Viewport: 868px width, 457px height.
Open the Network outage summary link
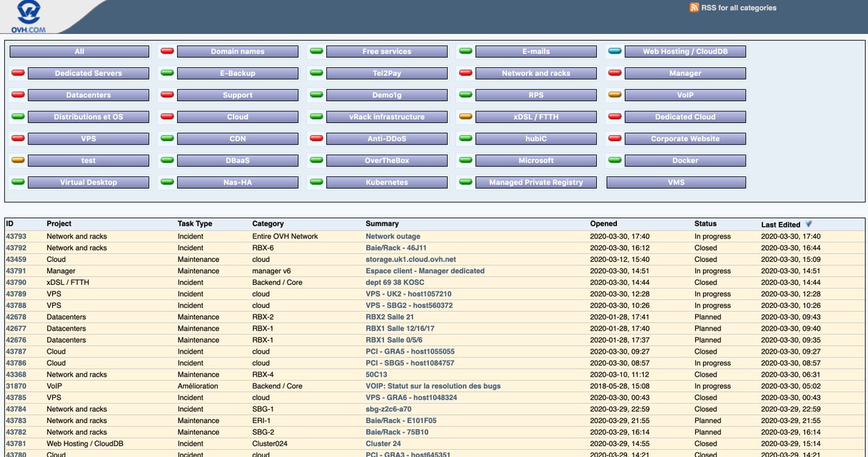(x=393, y=236)
